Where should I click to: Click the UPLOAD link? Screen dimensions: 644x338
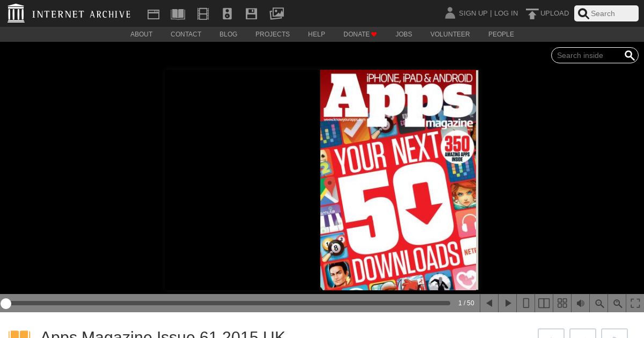pos(554,13)
